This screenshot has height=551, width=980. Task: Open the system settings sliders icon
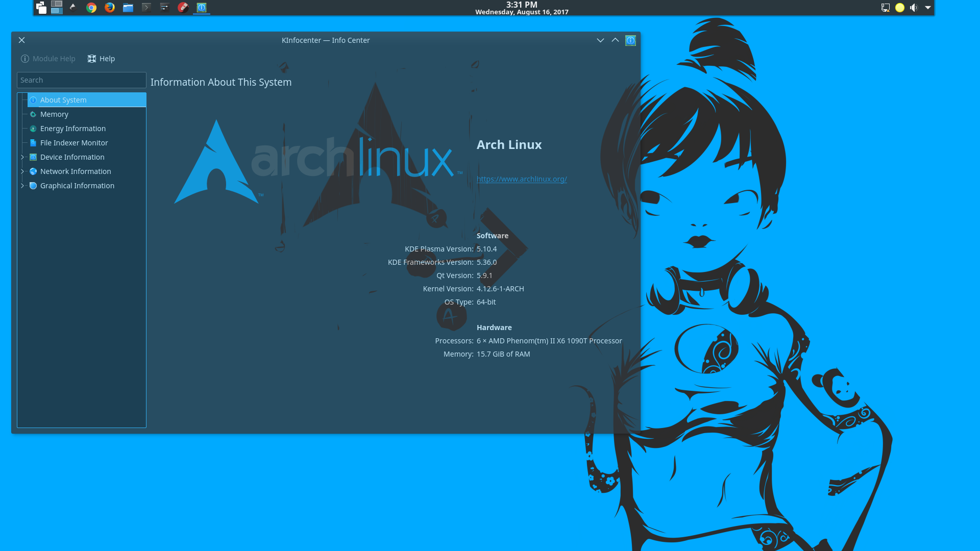click(164, 7)
